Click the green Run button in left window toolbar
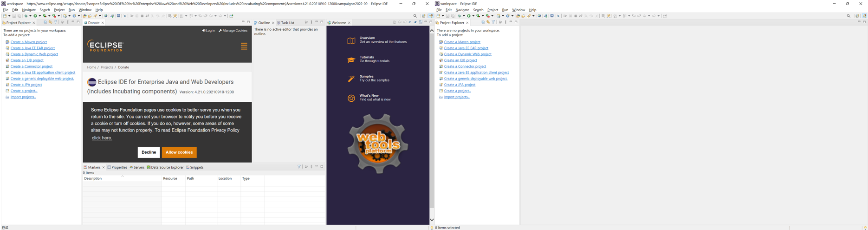Screen dimensions: 868x230 point(35,16)
